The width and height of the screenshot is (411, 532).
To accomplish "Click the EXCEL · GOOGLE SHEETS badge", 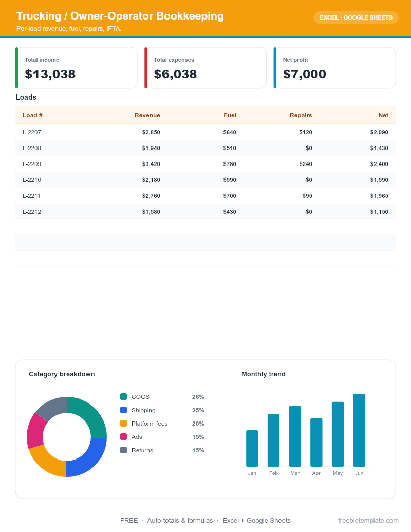I will tap(356, 17).
